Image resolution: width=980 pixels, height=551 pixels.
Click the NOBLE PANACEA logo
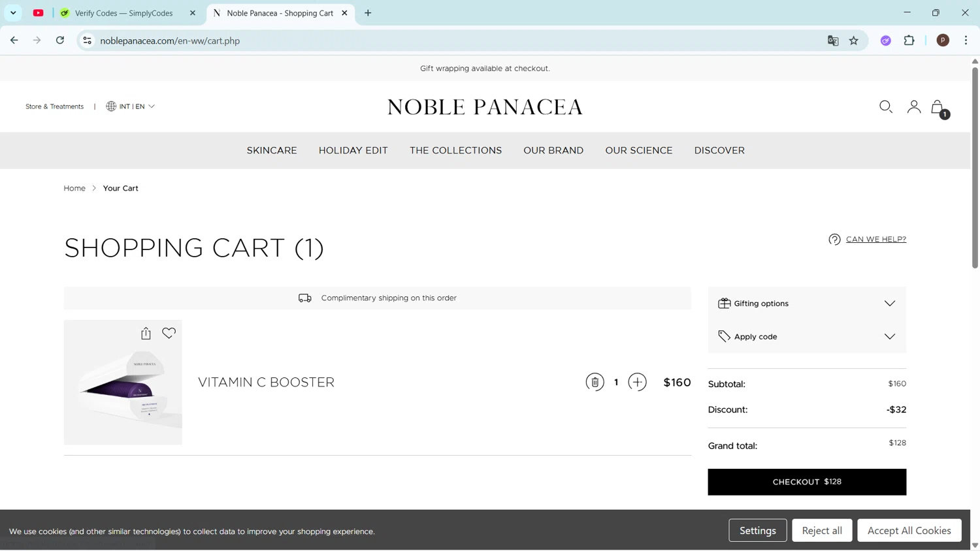point(485,107)
